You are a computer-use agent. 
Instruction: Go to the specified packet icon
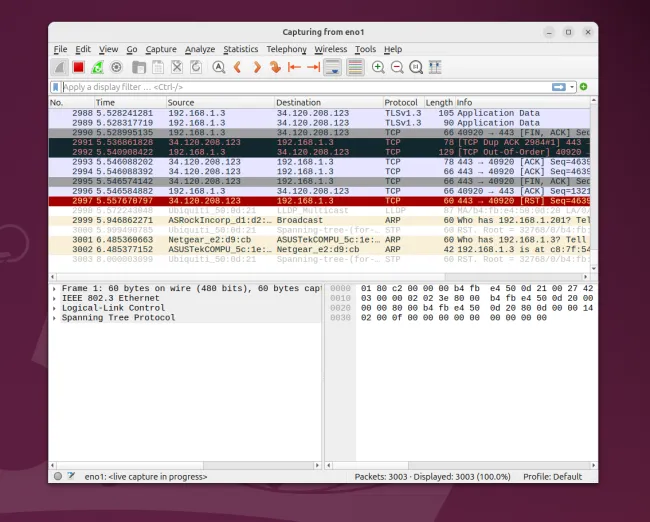[x=275, y=67]
